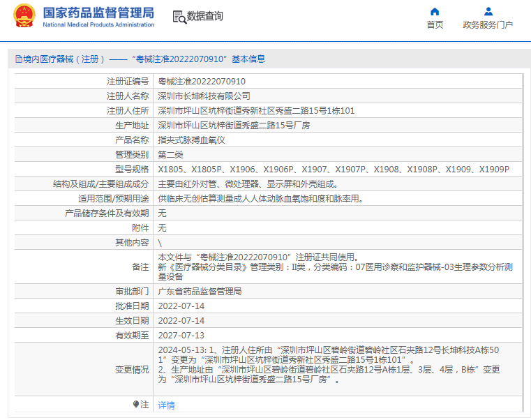The width and height of the screenshot is (531, 420).
Task: Select backslash value in 其他内容 row
Action: [160, 243]
